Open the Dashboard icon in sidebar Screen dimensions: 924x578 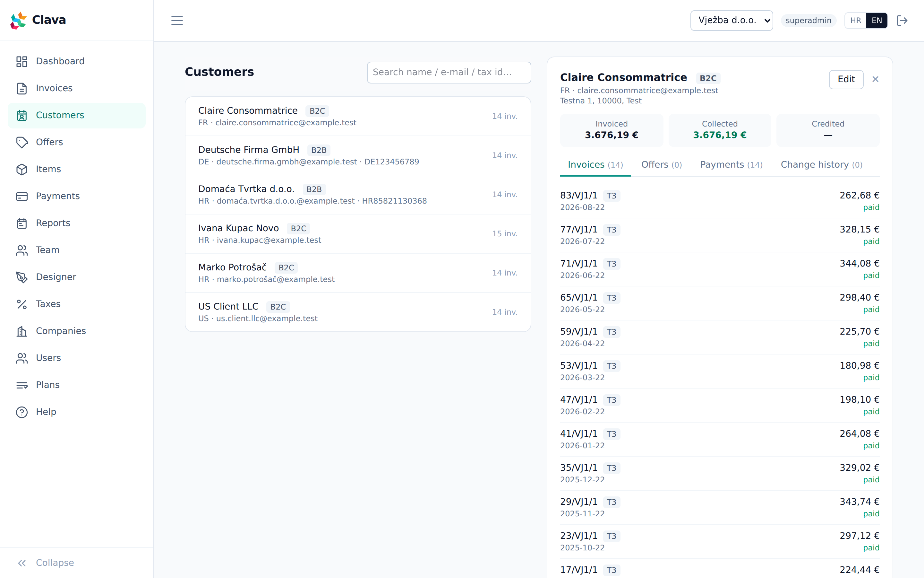pyautogui.click(x=22, y=61)
